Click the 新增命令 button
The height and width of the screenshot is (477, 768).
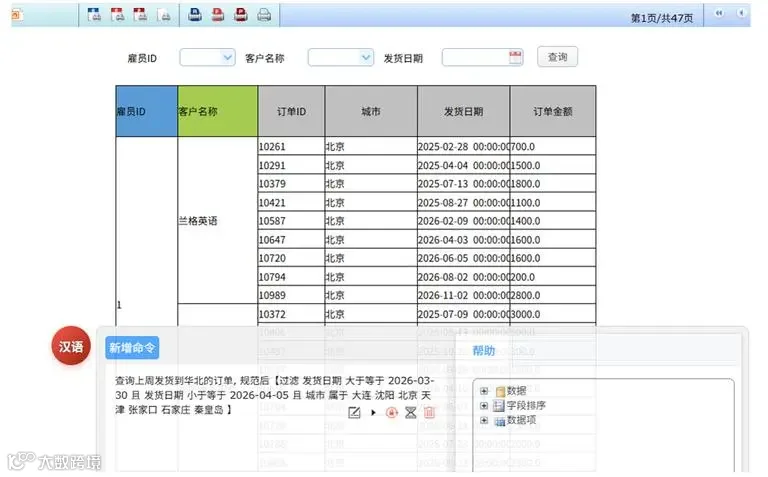pos(132,348)
